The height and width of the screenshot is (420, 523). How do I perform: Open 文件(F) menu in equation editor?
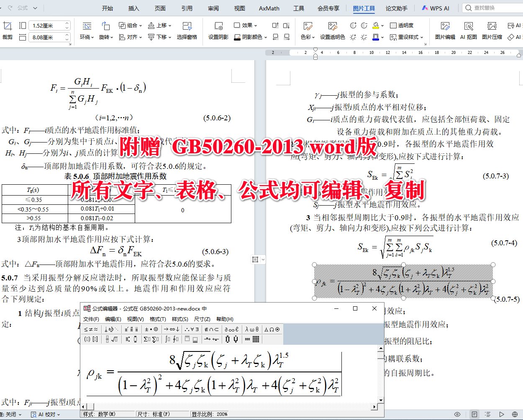click(91, 319)
